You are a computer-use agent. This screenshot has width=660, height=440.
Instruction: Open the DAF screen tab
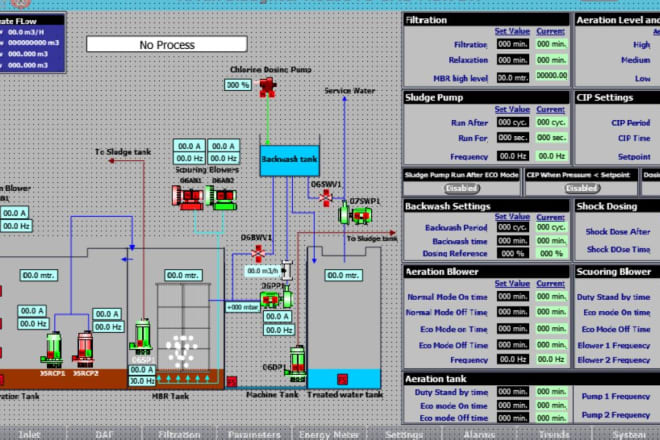tap(104, 434)
